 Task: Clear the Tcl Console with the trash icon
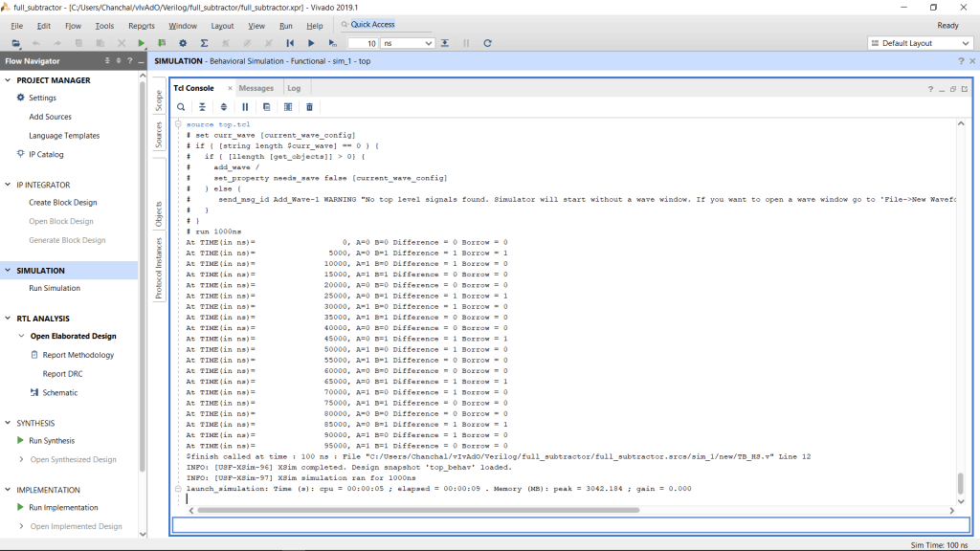click(309, 107)
